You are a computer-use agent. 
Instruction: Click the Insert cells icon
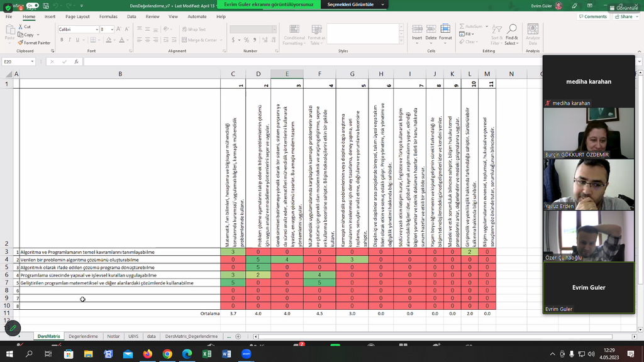pyautogui.click(x=417, y=29)
